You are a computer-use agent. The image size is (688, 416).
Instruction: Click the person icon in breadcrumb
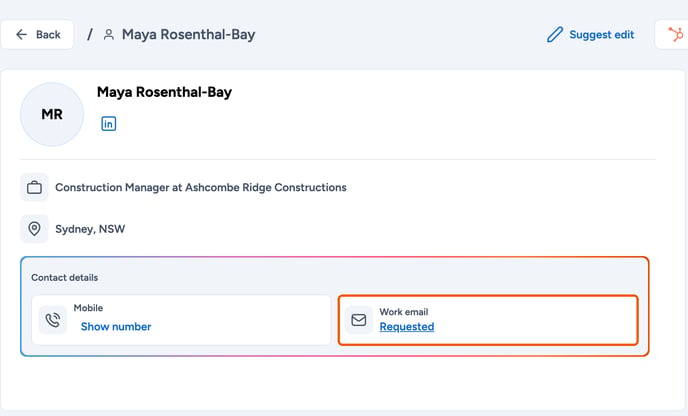coord(109,35)
